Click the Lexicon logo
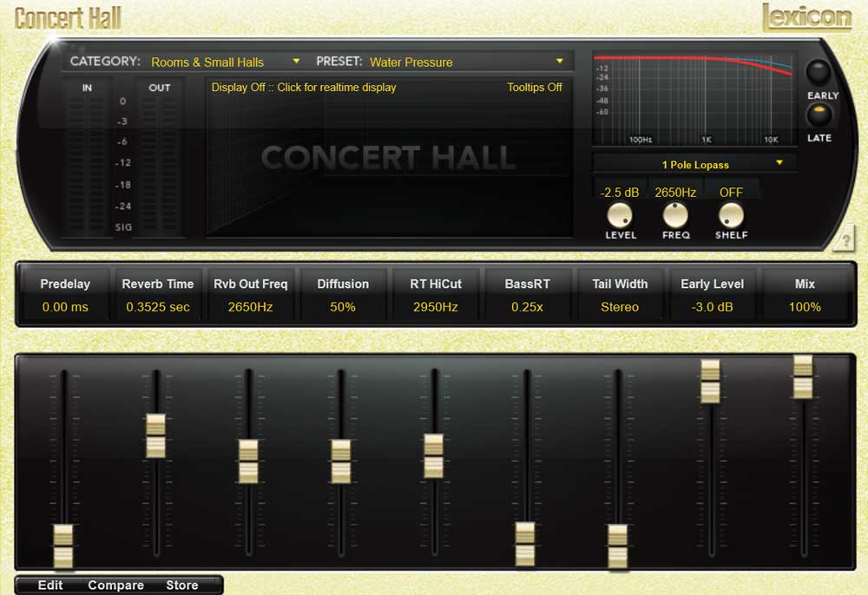This screenshot has height=595, width=868. click(x=806, y=16)
